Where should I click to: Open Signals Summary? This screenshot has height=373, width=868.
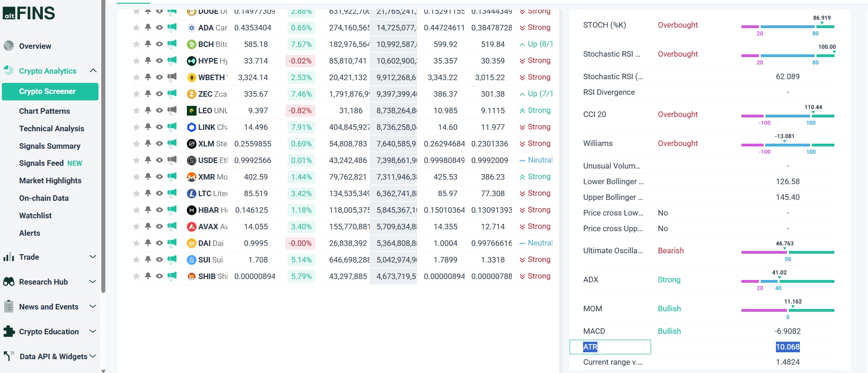(x=50, y=146)
